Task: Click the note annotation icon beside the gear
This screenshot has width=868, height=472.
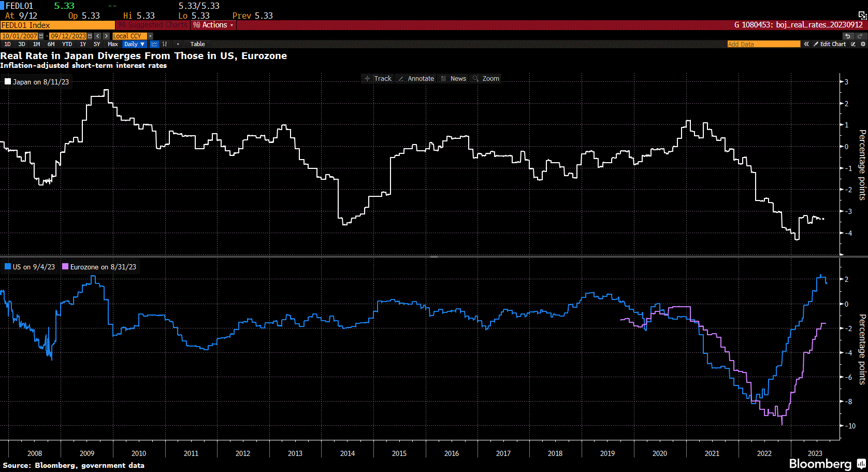Action: pyautogui.click(x=853, y=44)
